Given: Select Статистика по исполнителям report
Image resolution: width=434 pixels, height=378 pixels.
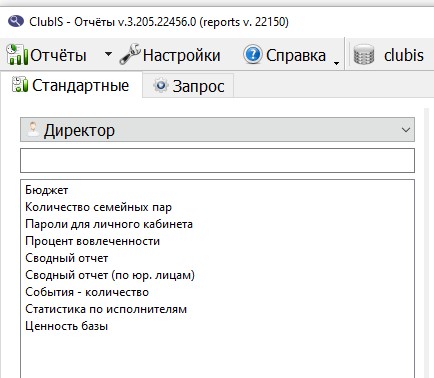Looking at the screenshot, I should tap(106, 309).
